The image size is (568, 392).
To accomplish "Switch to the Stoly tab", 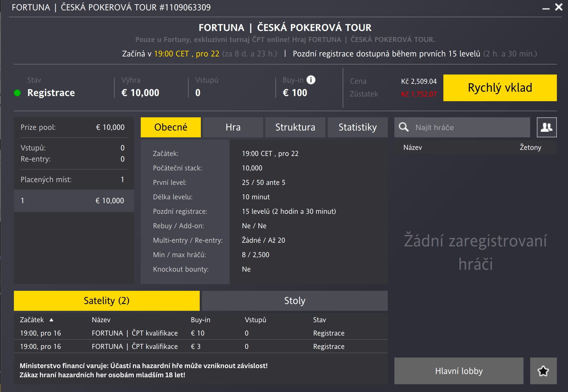I will point(295,301).
